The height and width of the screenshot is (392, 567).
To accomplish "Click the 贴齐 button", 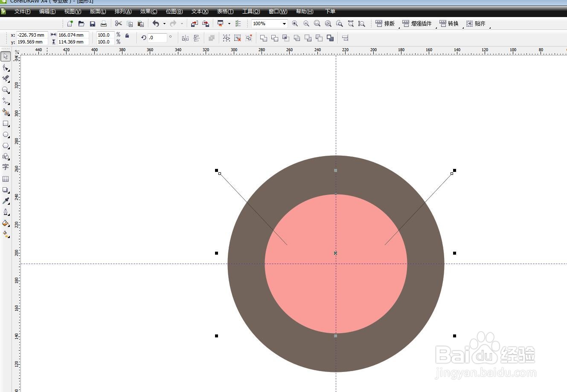I will (476, 24).
